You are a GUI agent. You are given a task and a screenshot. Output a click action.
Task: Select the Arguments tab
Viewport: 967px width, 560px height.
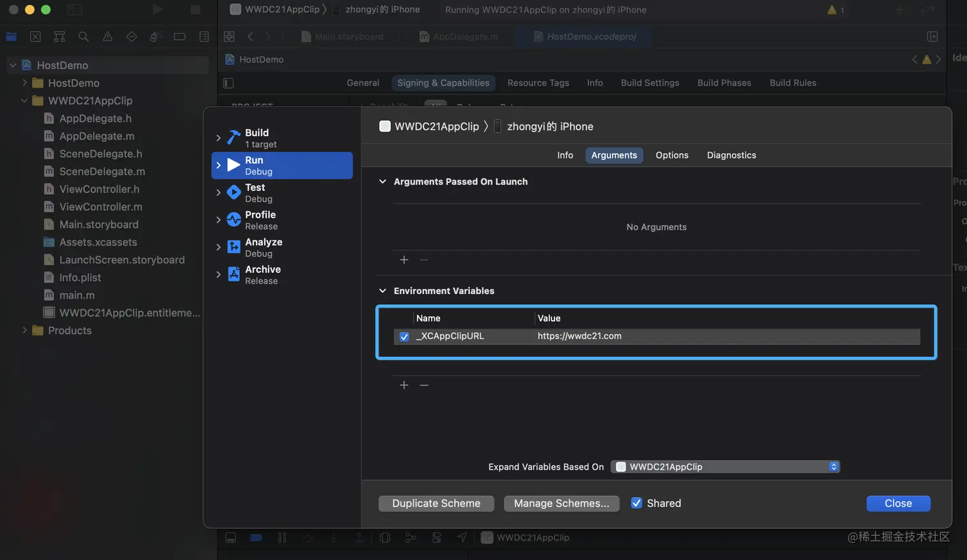pos(614,155)
